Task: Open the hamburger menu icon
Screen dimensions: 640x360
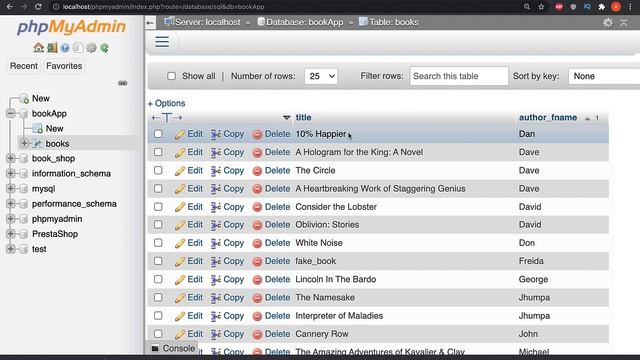Action: click(162, 42)
